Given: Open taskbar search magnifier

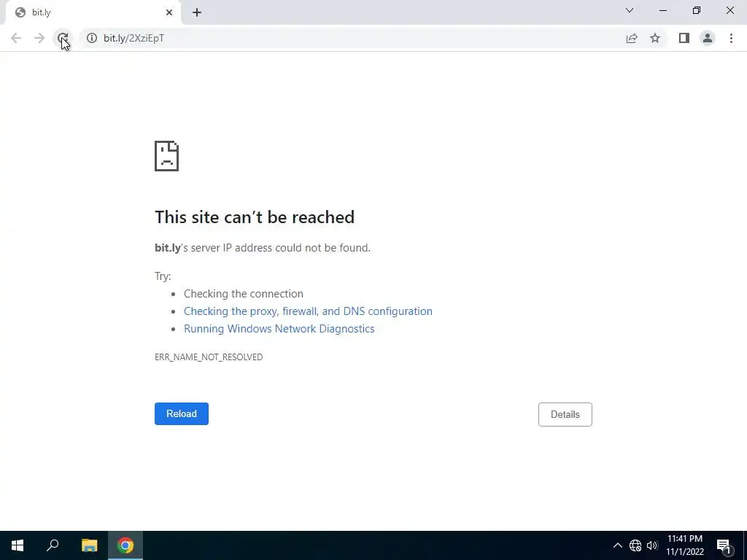Looking at the screenshot, I should pos(53,545).
